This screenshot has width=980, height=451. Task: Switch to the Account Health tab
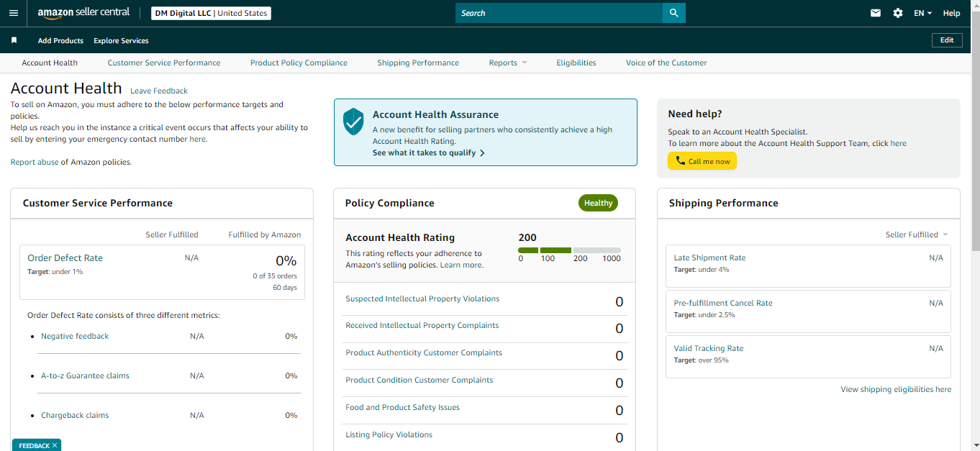50,63
